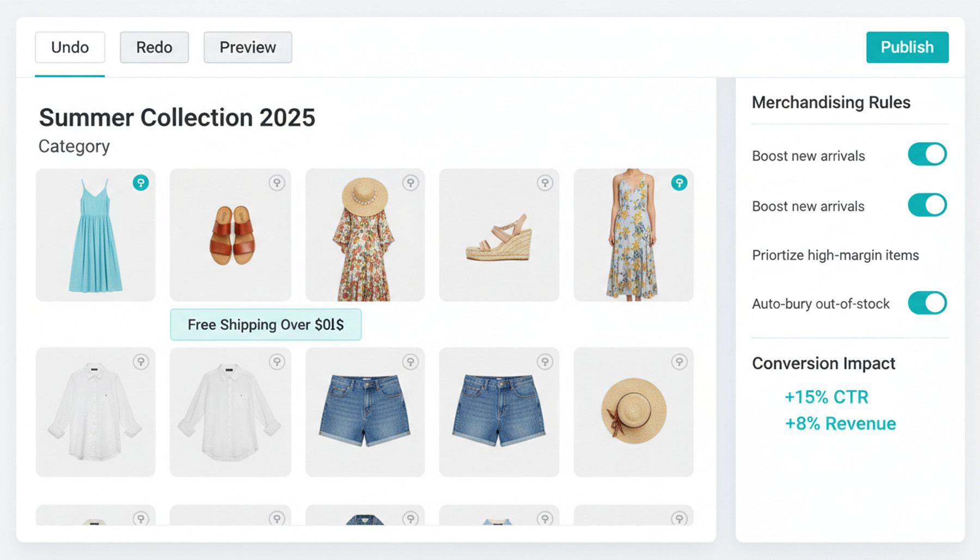
Task: Select the brown sandals product image
Action: 231,236
